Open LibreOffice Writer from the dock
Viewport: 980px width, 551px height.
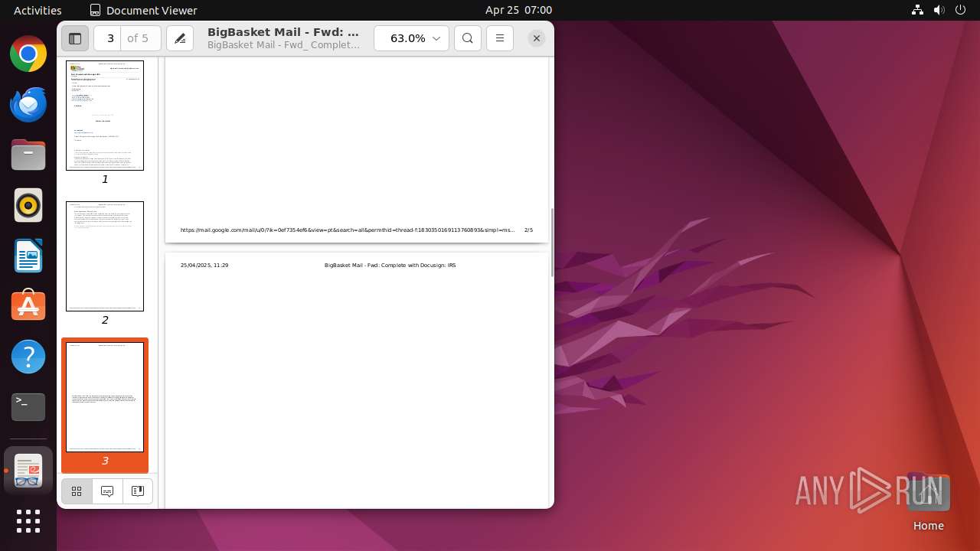pos(28,256)
